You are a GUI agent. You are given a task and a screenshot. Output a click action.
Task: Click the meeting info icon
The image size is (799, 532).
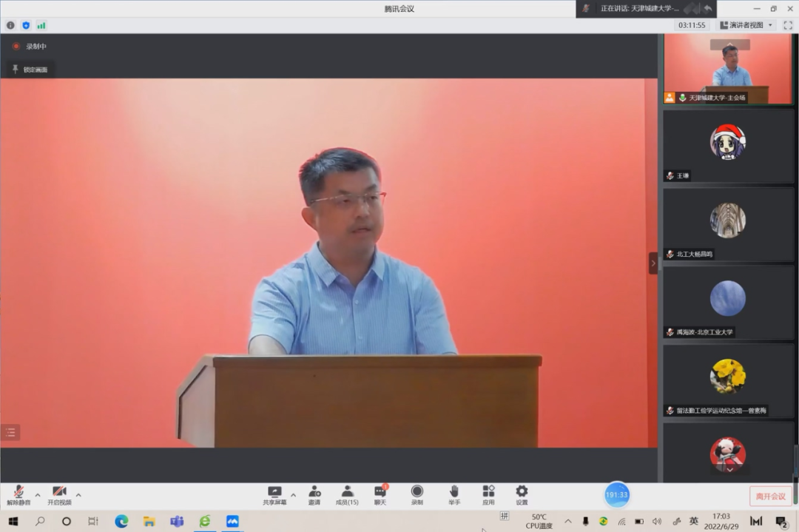coord(10,25)
